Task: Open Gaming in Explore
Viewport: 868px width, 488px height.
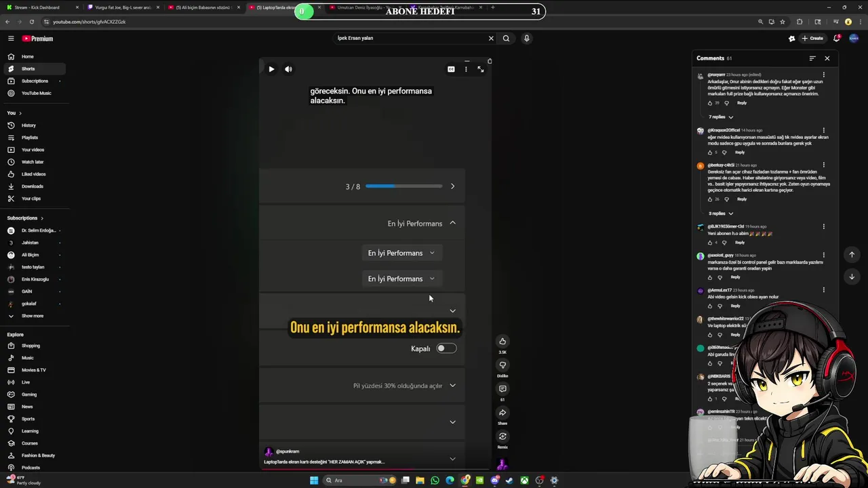Action: (34, 394)
